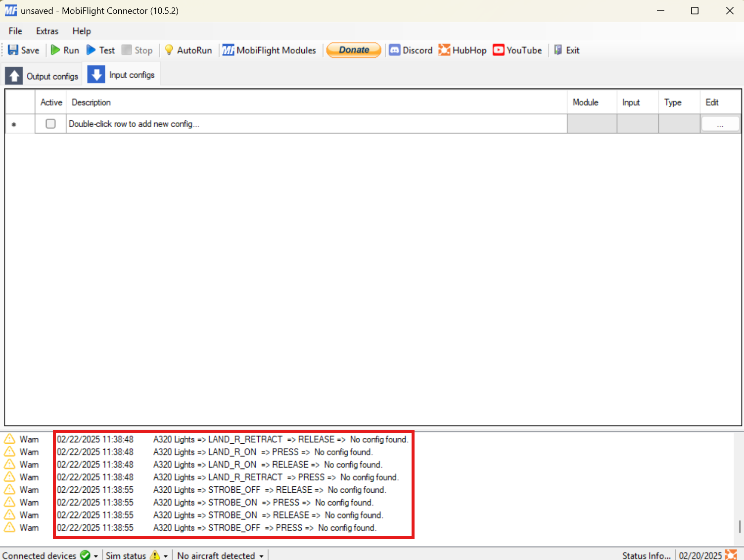Click the 'Status Info...' status bar entry
The height and width of the screenshot is (560, 744).
tap(646, 556)
